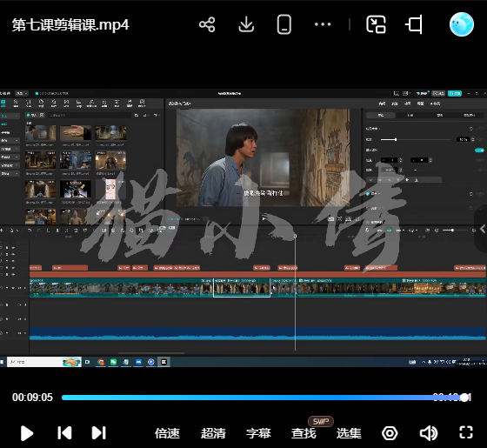Viewport: 487px width, 448px height.
Task: Open the 字幕 subtitle options
Action: 258,433
